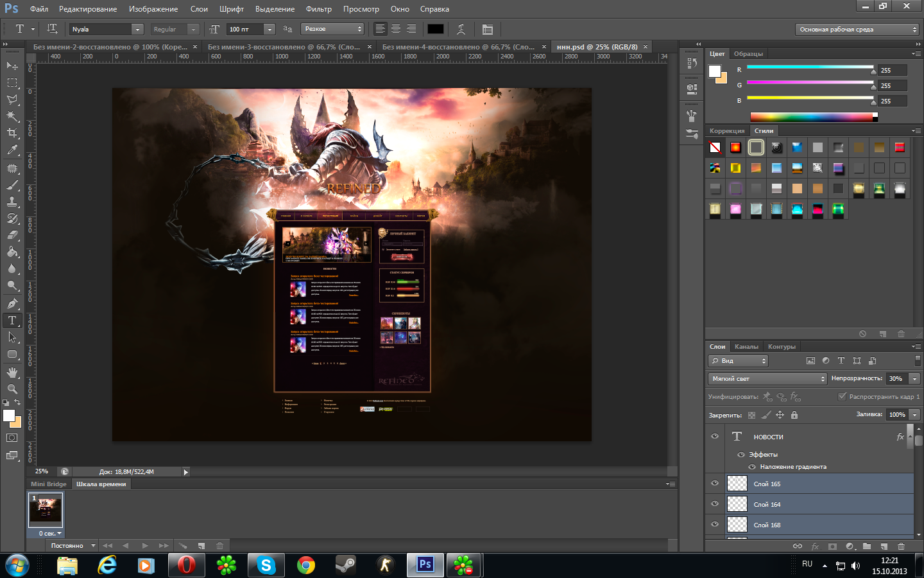Switch to the Mini Bridge tab
The image size is (924, 578).
(49, 484)
